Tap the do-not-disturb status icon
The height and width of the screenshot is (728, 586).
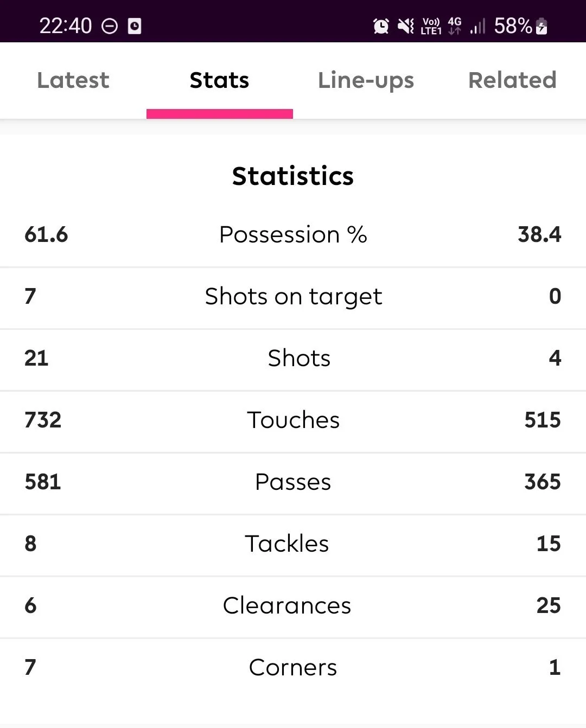(x=110, y=26)
